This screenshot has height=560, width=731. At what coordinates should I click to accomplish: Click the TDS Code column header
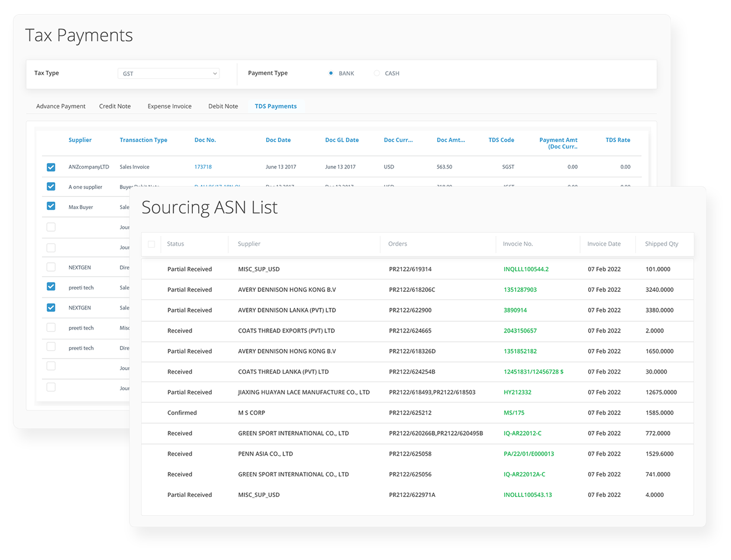(501, 140)
